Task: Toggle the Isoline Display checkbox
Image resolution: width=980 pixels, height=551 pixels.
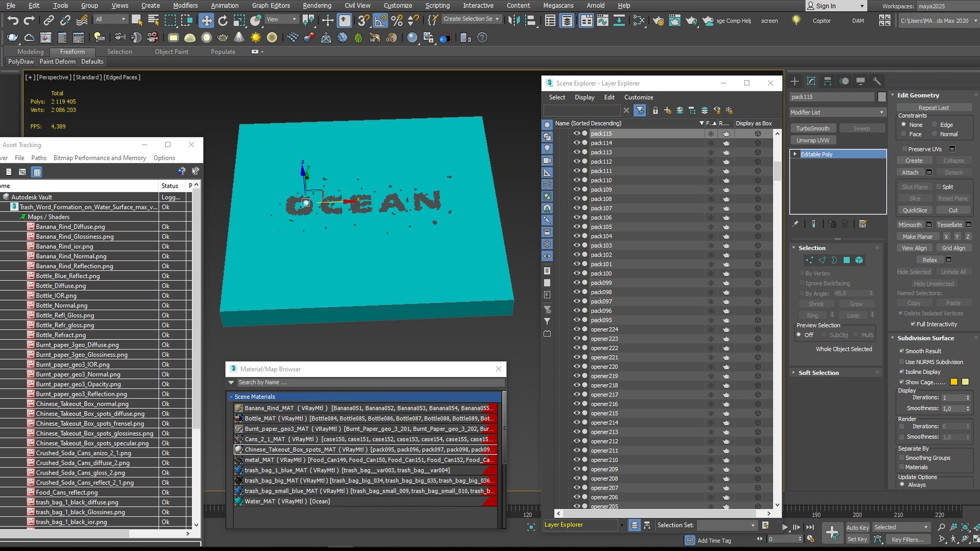Action: (901, 372)
